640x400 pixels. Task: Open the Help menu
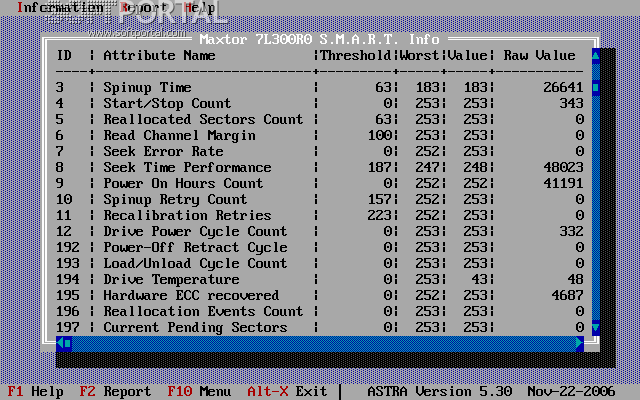(200, 7)
